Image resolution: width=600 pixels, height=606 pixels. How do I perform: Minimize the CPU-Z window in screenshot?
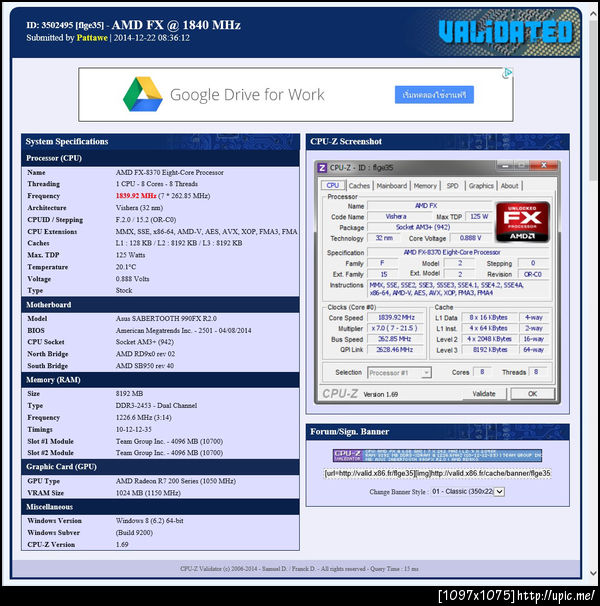click(x=505, y=165)
